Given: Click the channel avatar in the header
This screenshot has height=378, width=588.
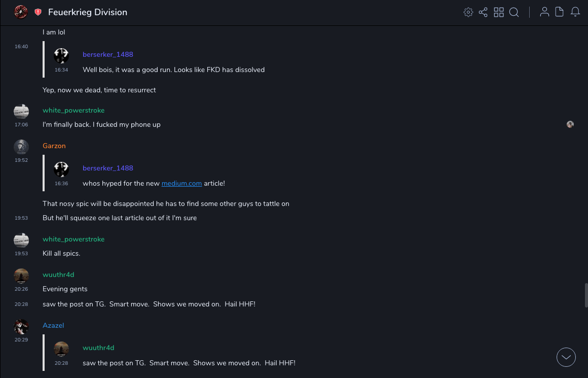Looking at the screenshot, I should [21, 12].
